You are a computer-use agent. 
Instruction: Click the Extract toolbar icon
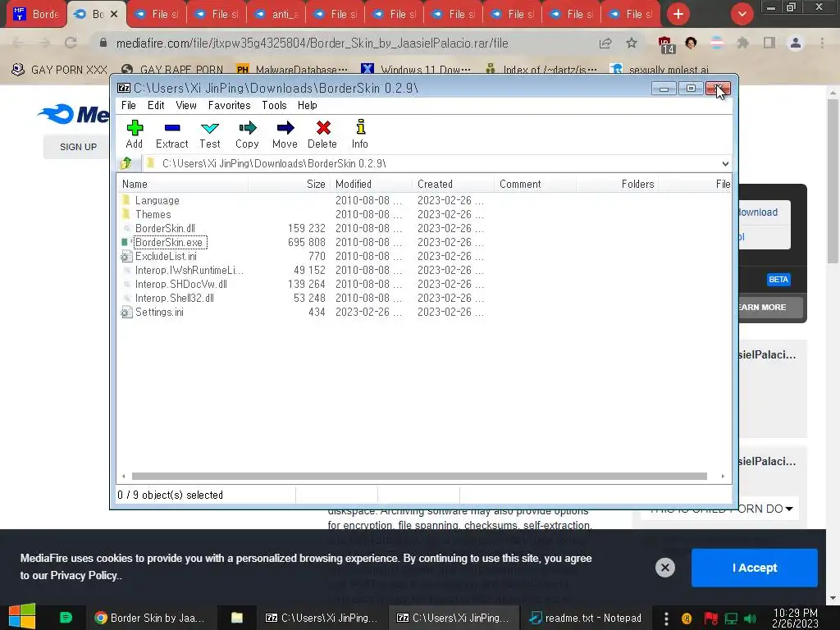(x=172, y=134)
